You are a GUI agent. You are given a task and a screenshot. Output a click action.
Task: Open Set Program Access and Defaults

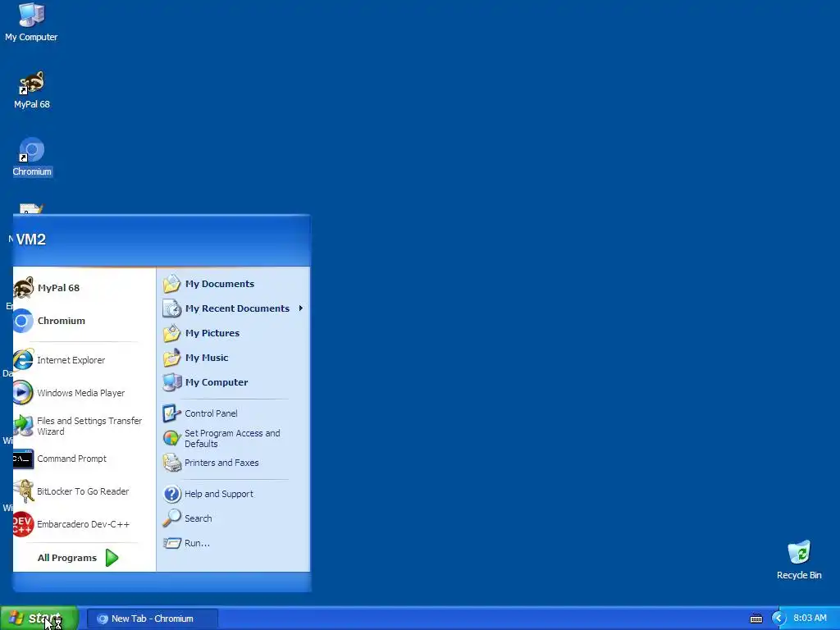point(234,438)
